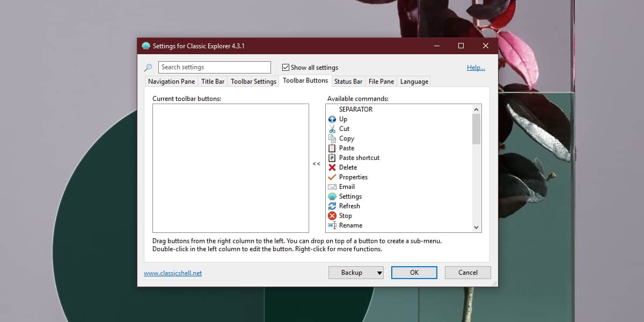This screenshot has height=322, width=644.
Task: Select the red Stop icon
Action: (x=332, y=216)
